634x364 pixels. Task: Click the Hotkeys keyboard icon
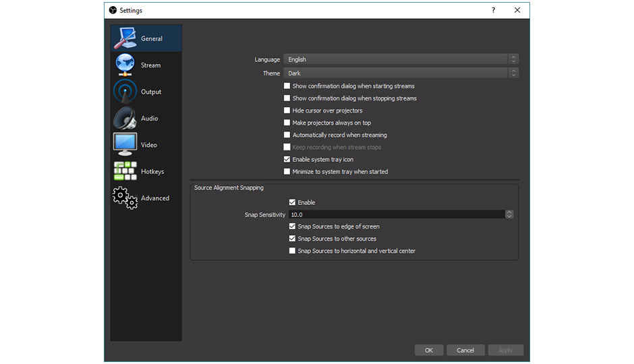[125, 171]
